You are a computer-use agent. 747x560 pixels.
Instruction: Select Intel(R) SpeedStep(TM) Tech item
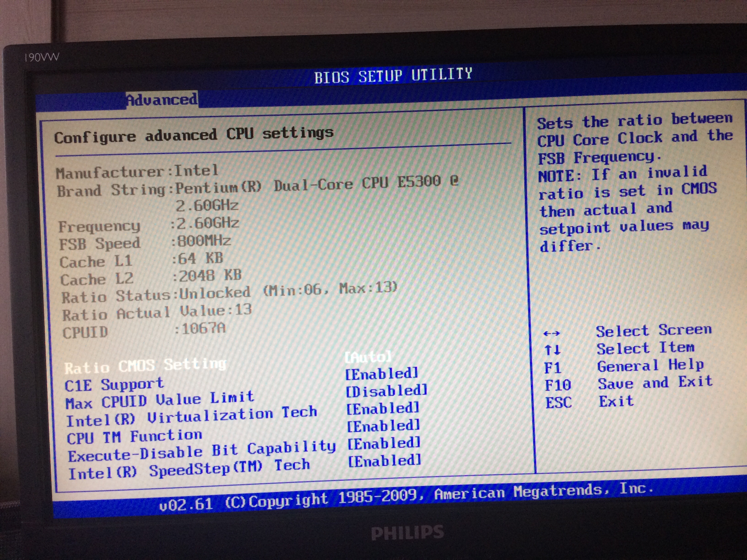pyautogui.click(x=189, y=470)
